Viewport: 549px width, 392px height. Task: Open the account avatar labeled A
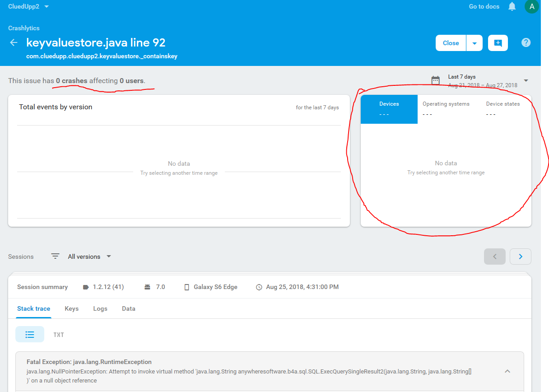(x=531, y=6)
